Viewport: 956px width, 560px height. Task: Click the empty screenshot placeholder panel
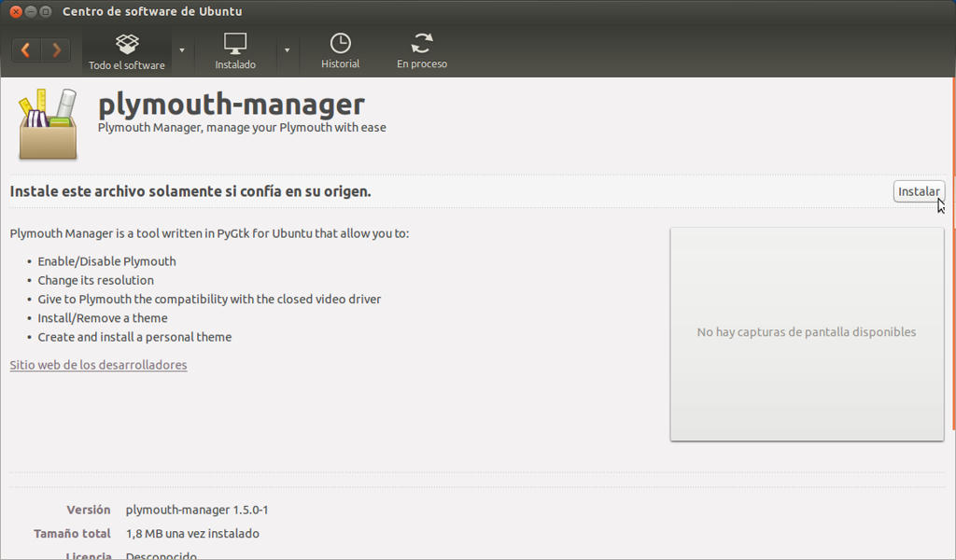click(807, 334)
